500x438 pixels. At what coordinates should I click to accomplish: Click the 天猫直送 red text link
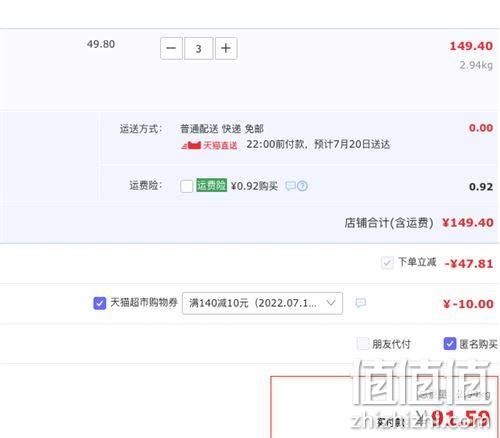coord(220,146)
